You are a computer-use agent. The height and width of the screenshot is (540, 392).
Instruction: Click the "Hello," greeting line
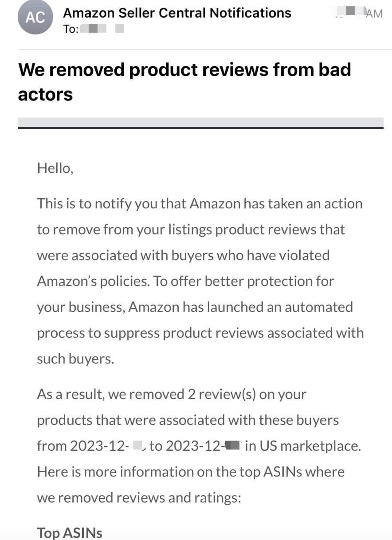click(55, 168)
